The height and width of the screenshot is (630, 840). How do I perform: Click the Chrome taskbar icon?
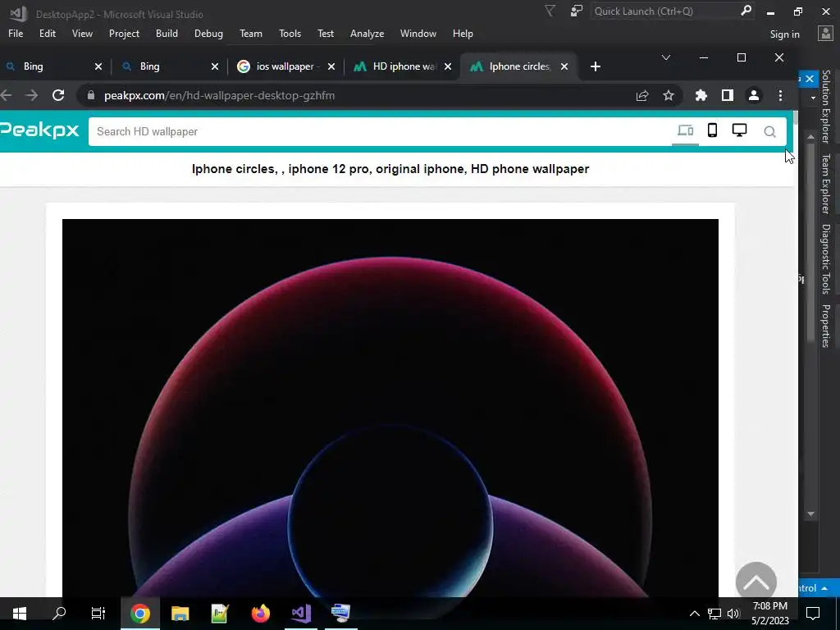point(139,613)
